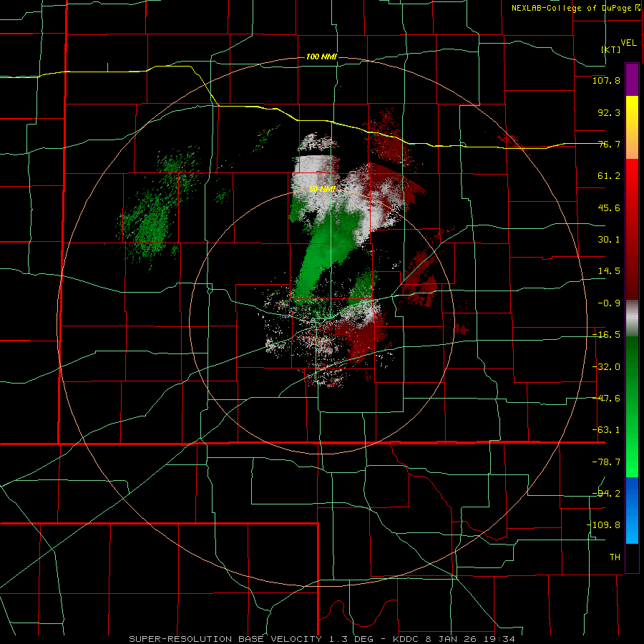This screenshot has width=644, height=644.
Task: Select the -16.5 legend value
Action: click(606, 335)
